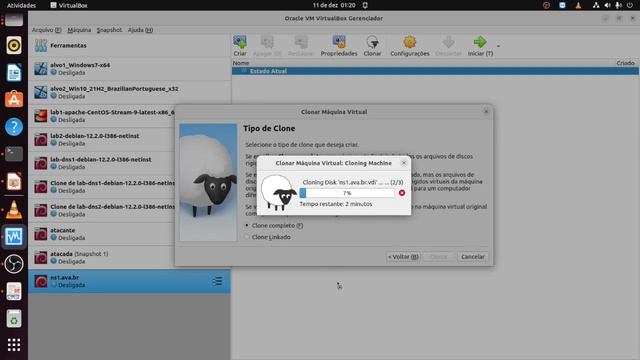Click the lab1-apache CentOS red icon
The width and height of the screenshot is (640, 360).
point(41,116)
